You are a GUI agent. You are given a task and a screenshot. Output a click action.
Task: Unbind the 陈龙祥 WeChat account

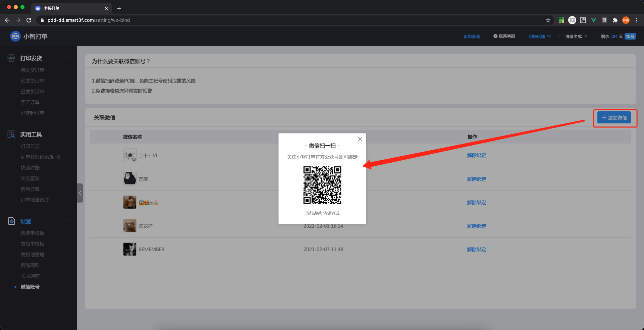point(476,226)
